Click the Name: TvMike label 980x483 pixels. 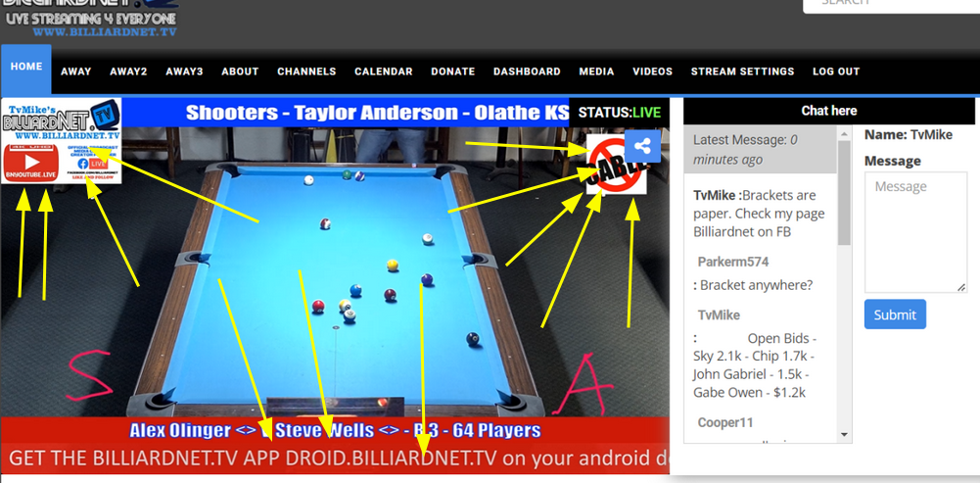point(909,134)
